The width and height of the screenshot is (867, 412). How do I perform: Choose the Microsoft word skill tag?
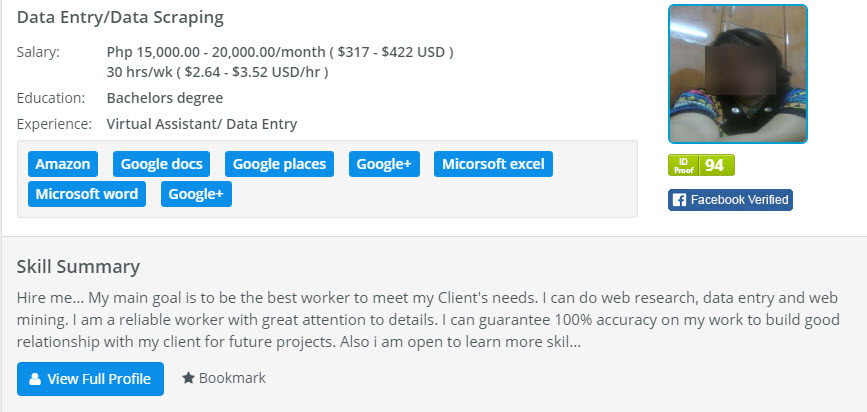[x=87, y=194]
